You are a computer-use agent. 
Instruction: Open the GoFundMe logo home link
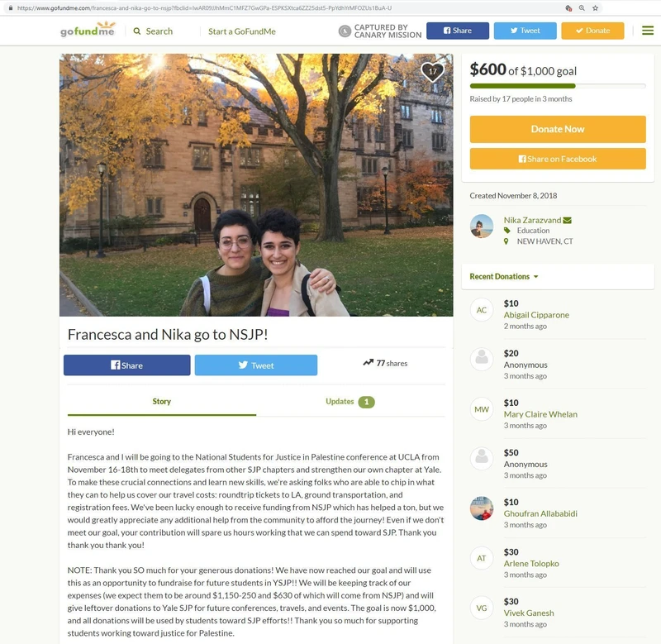(88, 30)
